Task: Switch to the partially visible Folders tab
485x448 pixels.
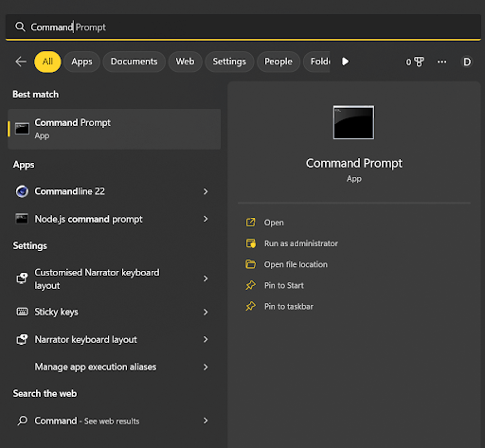Action: coord(317,62)
